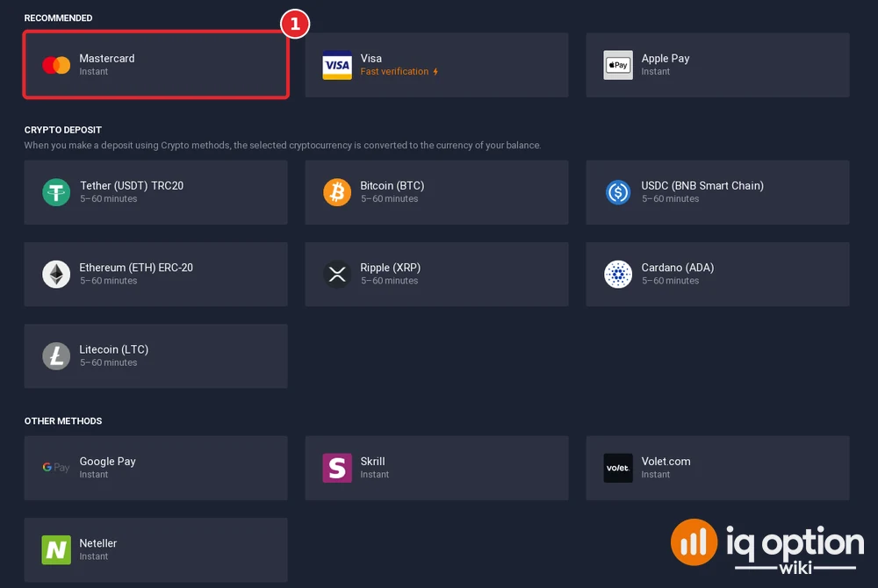Choose Bitcoin (BTC) deposit method
Image resolution: width=878 pixels, height=588 pixels.
[x=436, y=192]
